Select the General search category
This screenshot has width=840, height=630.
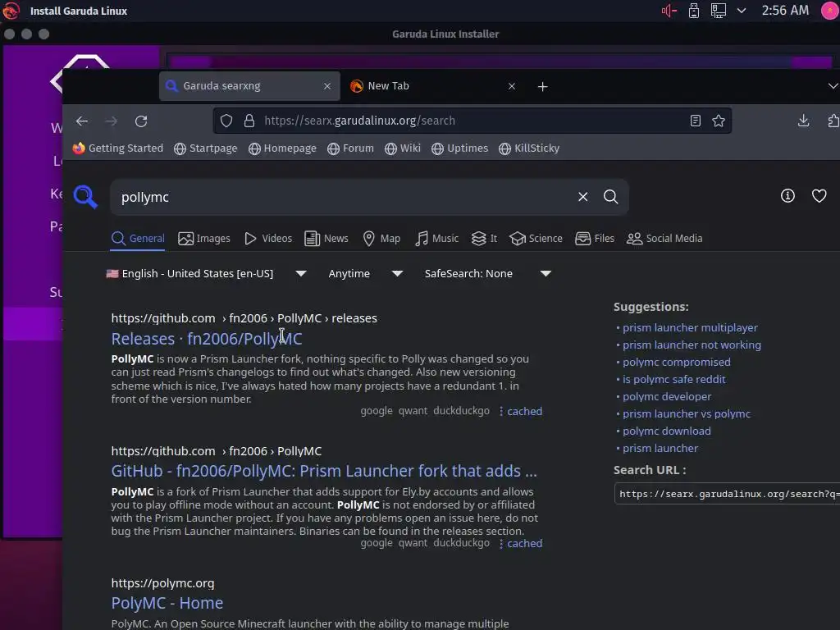pos(138,239)
